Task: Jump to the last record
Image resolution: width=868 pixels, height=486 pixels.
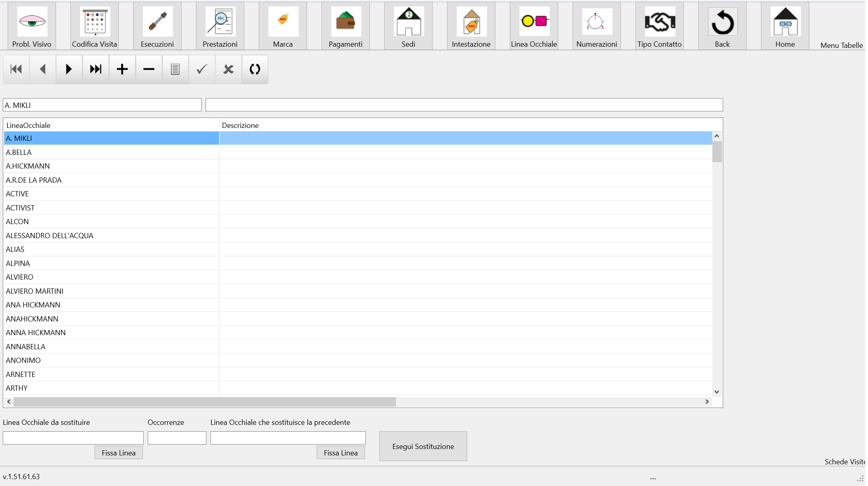Action: click(96, 69)
